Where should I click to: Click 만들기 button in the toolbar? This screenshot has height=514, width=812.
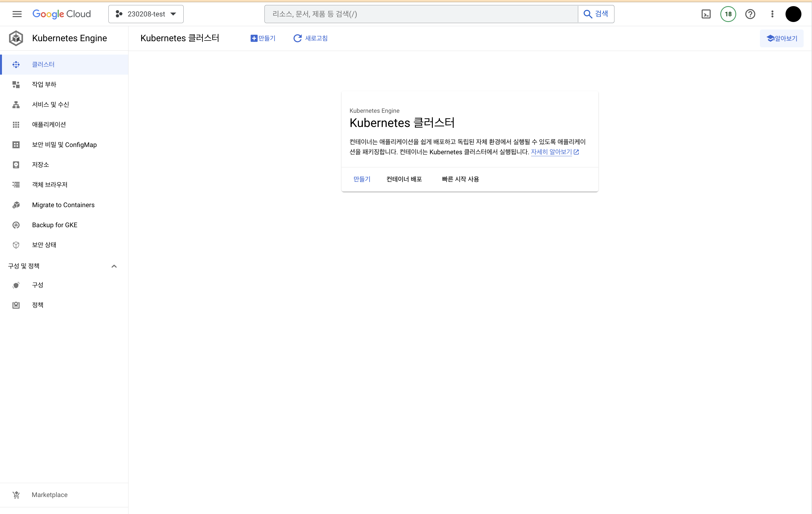[263, 38]
